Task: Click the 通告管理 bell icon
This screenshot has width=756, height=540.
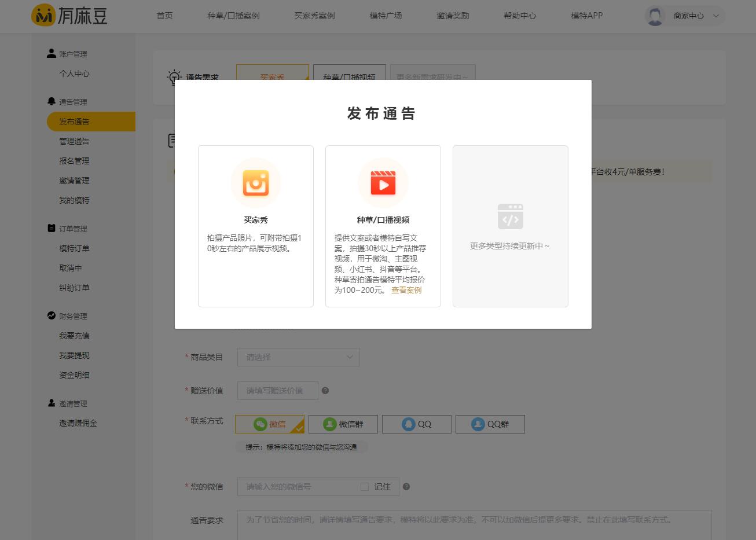Action: pyautogui.click(x=52, y=101)
